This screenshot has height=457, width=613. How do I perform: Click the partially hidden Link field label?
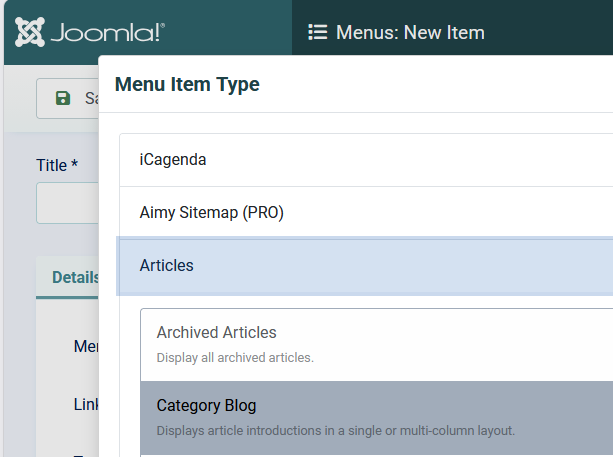[x=86, y=405]
